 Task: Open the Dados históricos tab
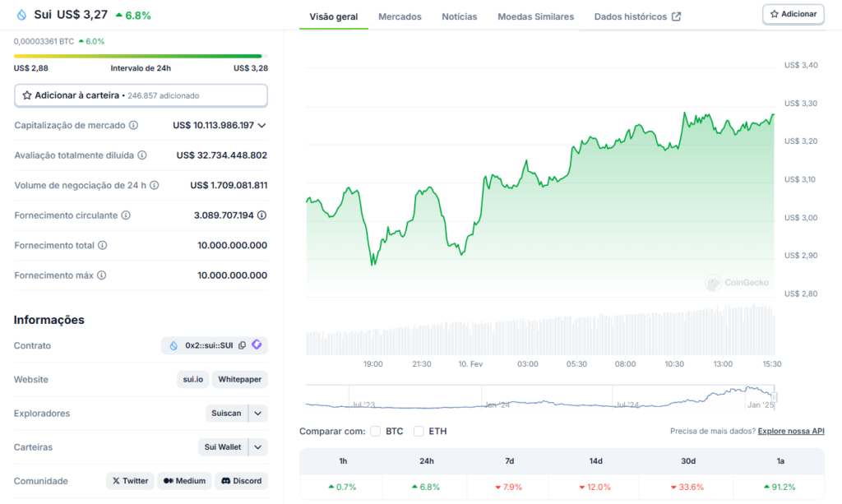point(637,16)
